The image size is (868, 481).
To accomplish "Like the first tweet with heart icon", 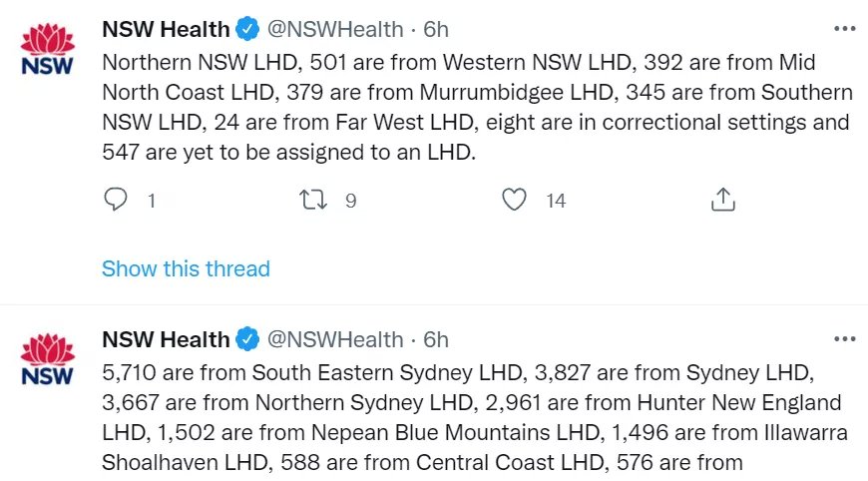I will coord(514,200).
